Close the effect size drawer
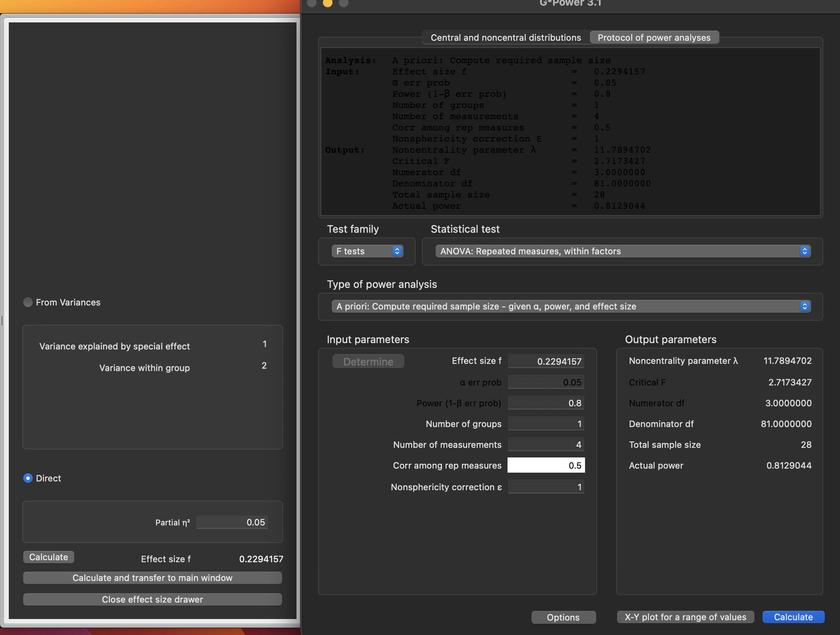The height and width of the screenshot is (635, 840). (x=152, y=599)
